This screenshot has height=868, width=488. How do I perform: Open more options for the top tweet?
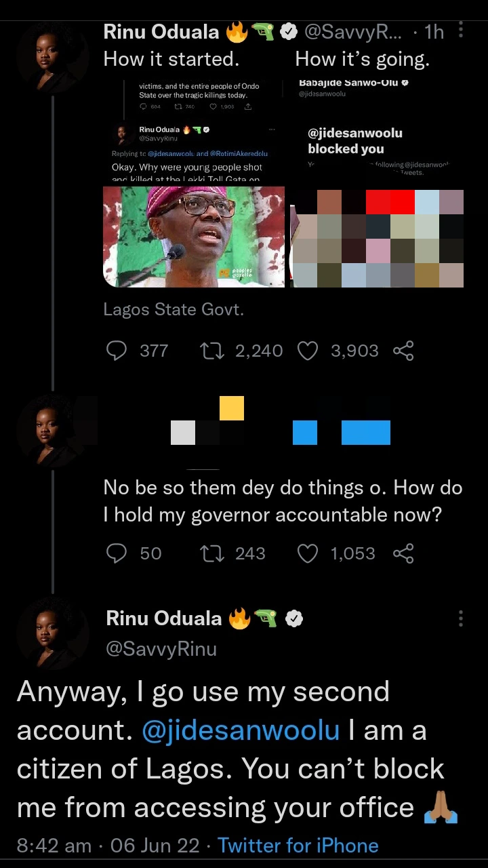tap(461, 31)
